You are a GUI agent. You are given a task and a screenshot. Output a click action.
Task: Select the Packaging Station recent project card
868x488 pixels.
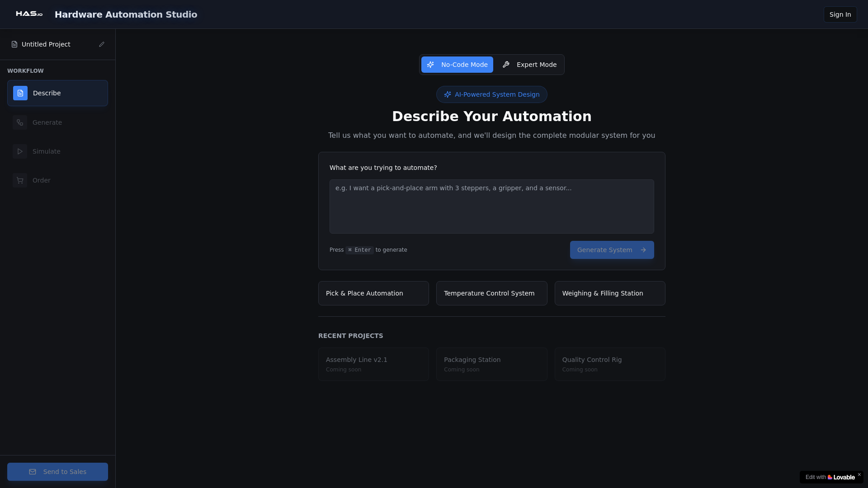click(x=491, y=364)
